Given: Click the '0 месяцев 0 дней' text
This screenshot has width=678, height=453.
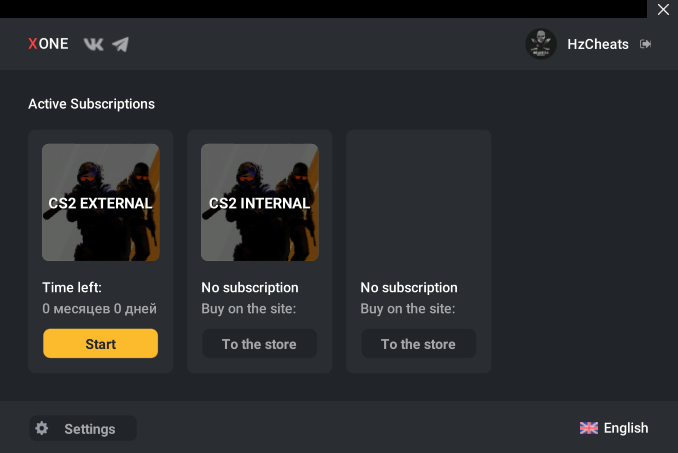Looking at the screenshot, I should click(x=99, y=309).
